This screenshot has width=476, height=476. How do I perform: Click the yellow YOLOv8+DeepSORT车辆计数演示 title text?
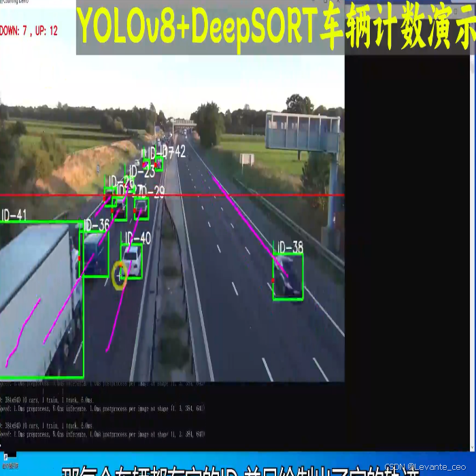(x=275, y=28)
